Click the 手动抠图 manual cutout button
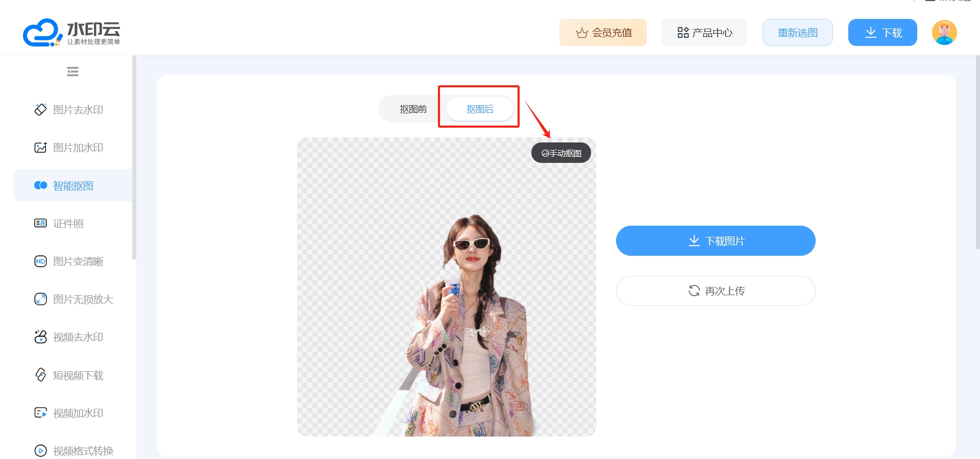This screenshot has width=980, height=459. pyautogui.click(x=561, y=153)
